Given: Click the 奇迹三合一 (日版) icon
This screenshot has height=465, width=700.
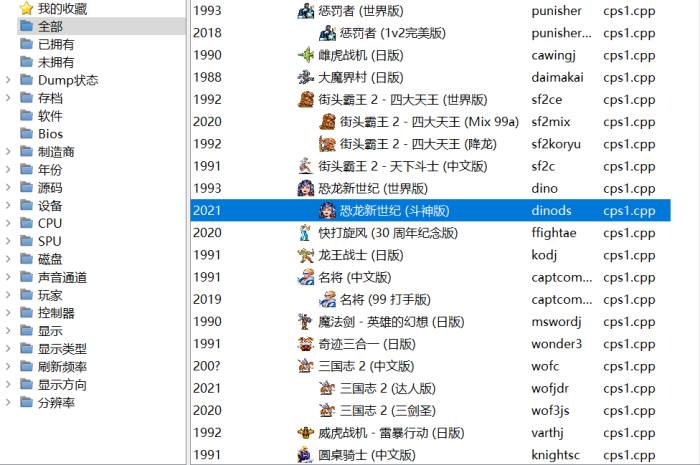Looking at the screenshot, I should [x=306, y=344].
